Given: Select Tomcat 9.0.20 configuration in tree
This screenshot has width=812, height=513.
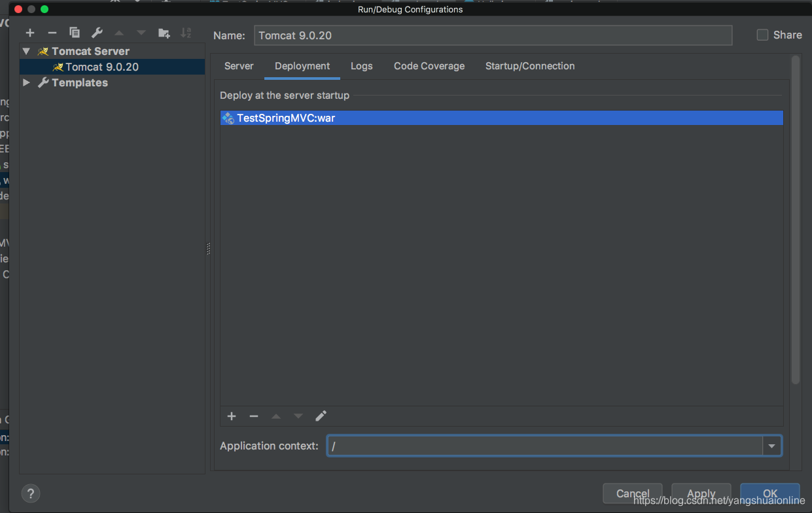Looking at the screenshot, I should point(112,67).
